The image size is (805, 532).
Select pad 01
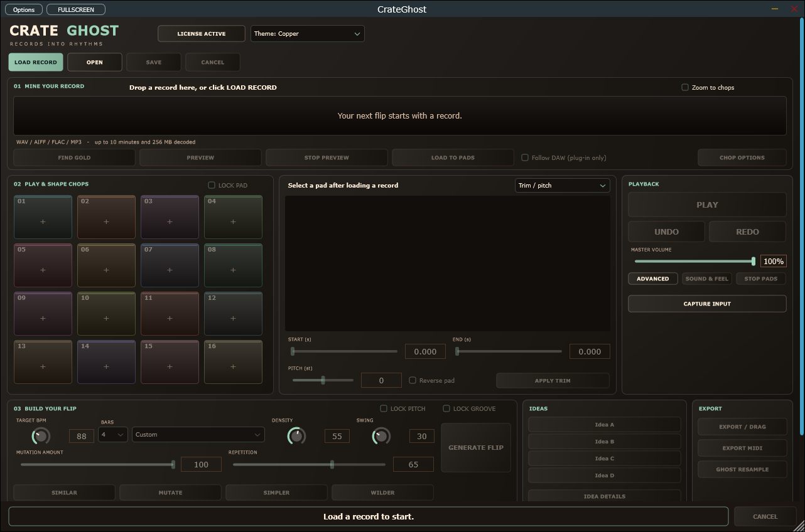[x=43, y=217]
